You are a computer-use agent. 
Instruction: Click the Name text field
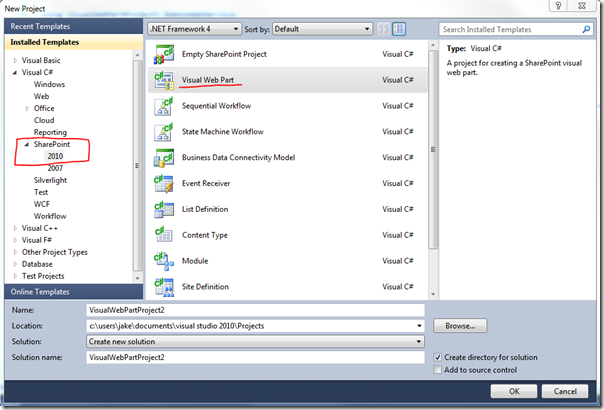click(255, 310)
